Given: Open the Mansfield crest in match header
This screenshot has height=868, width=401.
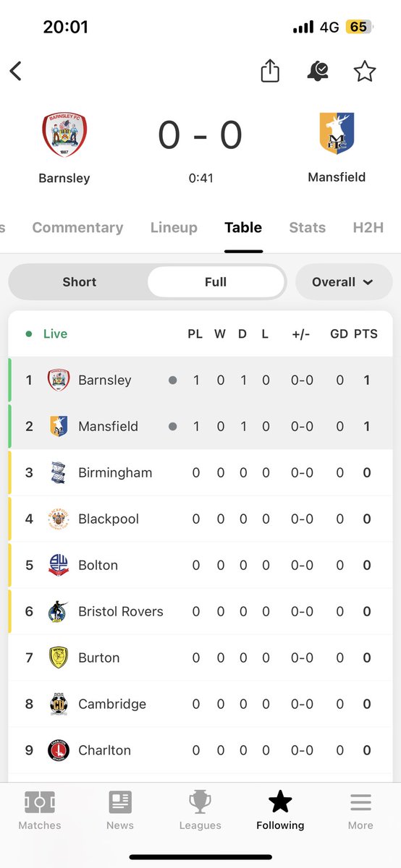Looking at the screenshot, I should 337,134.
